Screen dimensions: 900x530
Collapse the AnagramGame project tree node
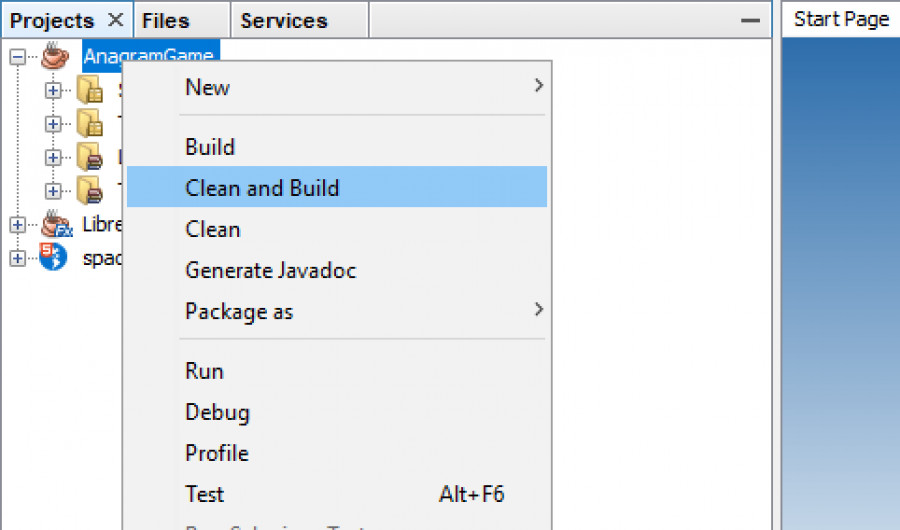[18, 56]
